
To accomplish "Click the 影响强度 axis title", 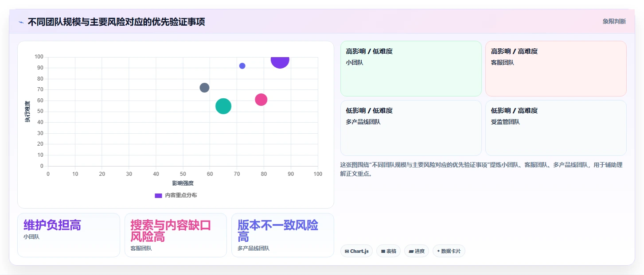I will click(183, 183).
